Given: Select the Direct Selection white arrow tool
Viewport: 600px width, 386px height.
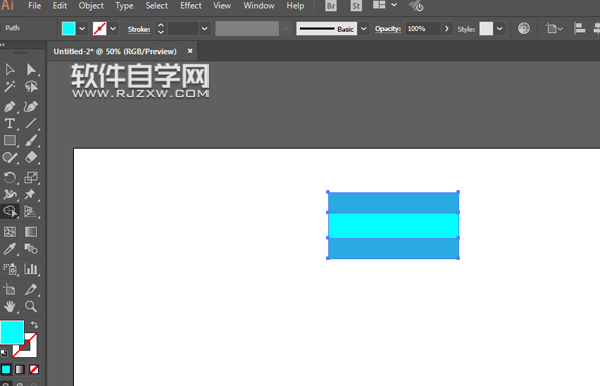Looking at the screenshot, I should click(x=31, y=70).
